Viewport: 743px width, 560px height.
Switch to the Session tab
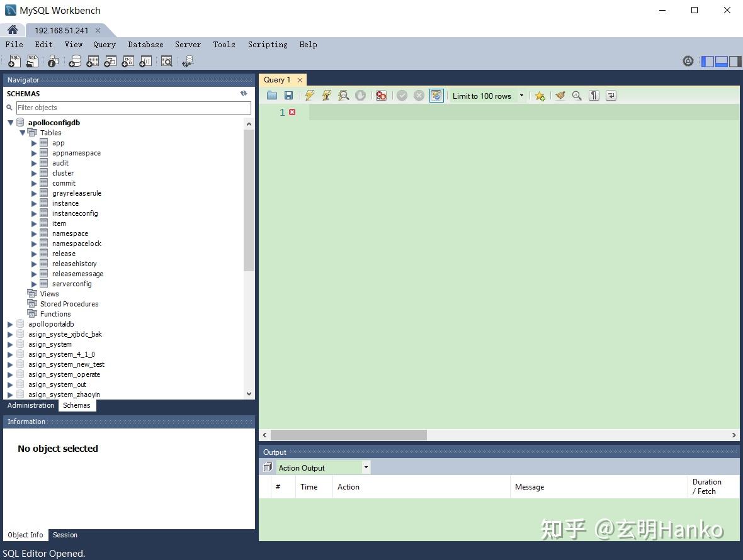(x=65, y=535)
